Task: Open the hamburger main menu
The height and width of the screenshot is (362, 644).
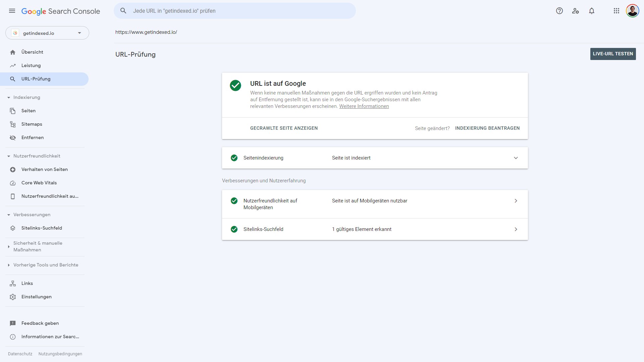Action: pyautogui.click(x=12, y=11)
